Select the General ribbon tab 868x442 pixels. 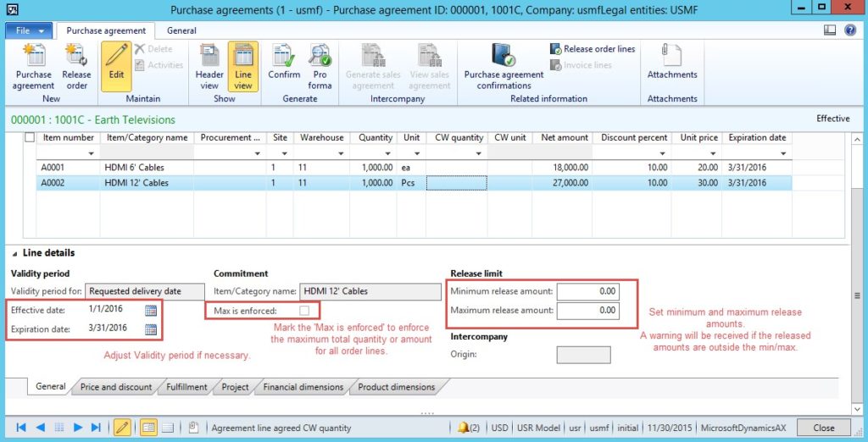tap(181, 31)
